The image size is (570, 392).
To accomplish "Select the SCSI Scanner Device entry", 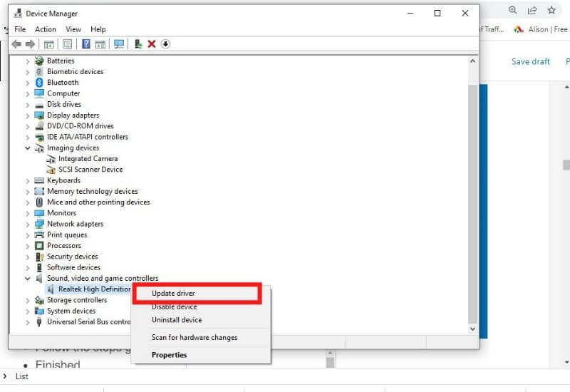I will tap(90, 170).
